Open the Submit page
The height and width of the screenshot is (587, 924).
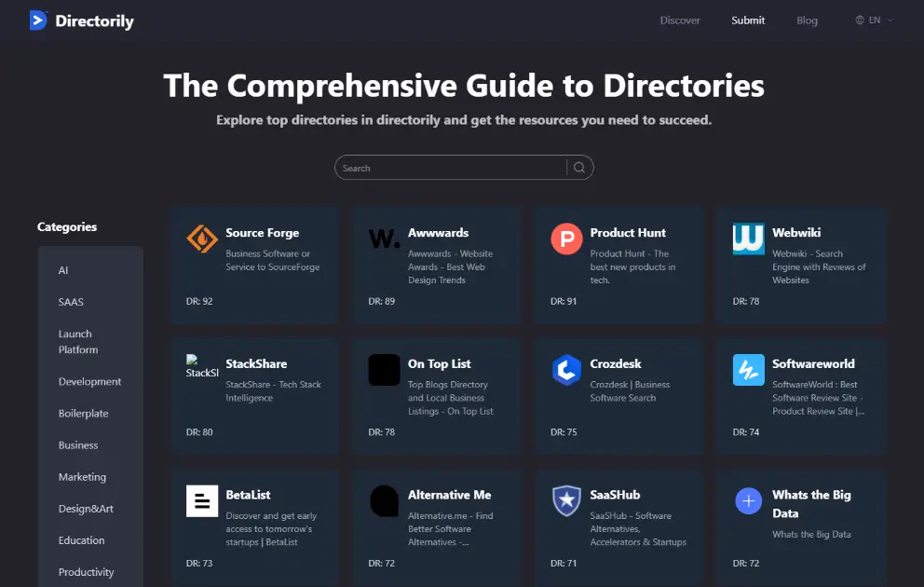[748, 20]
